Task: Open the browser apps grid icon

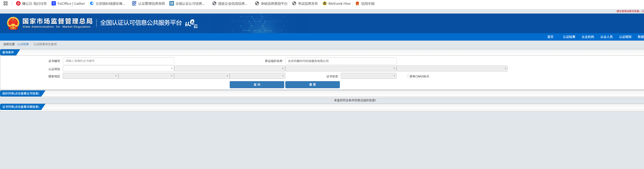Action: coord(6,4)
